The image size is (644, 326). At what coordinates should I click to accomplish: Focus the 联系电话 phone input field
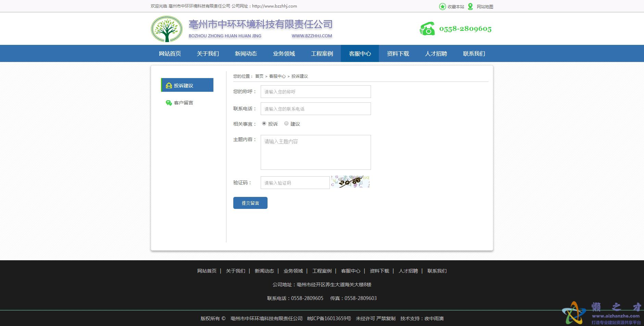315,109
